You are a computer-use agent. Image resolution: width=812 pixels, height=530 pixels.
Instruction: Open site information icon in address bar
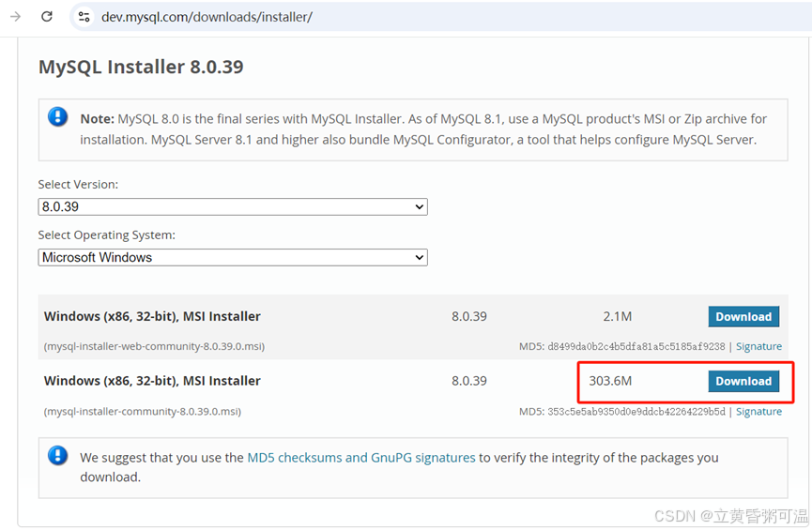(84, 17)
